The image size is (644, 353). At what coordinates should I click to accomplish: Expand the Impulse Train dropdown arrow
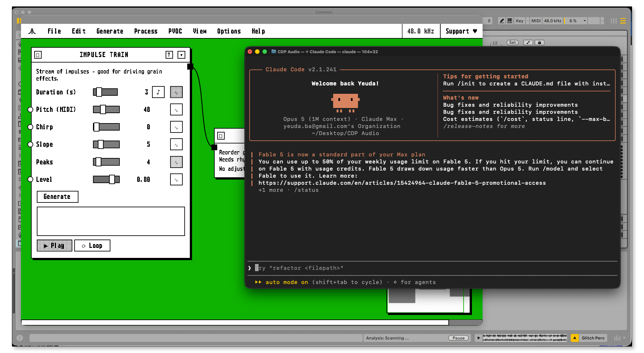(181, 55)
